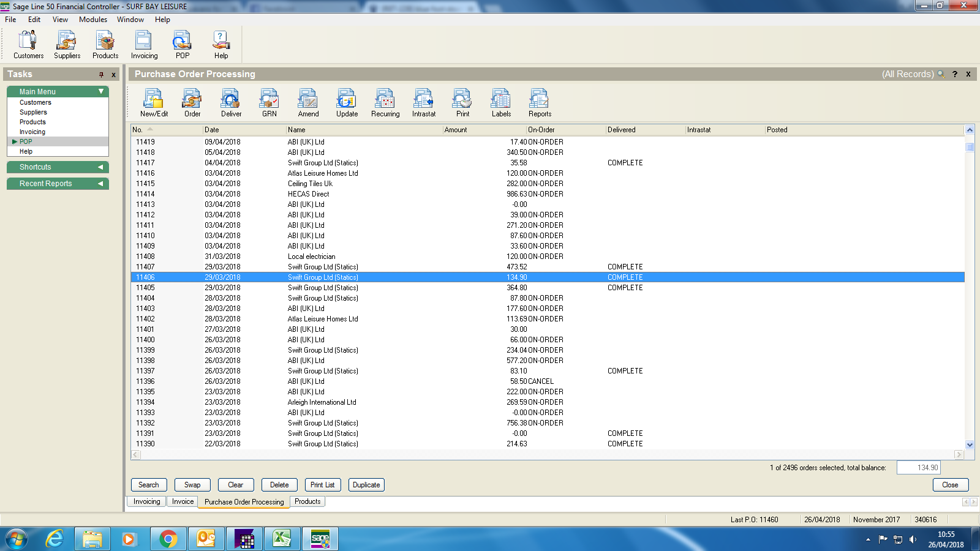Pin the Tasks pane using pushpin
This screenshot has width=980, height=551.
101,75
